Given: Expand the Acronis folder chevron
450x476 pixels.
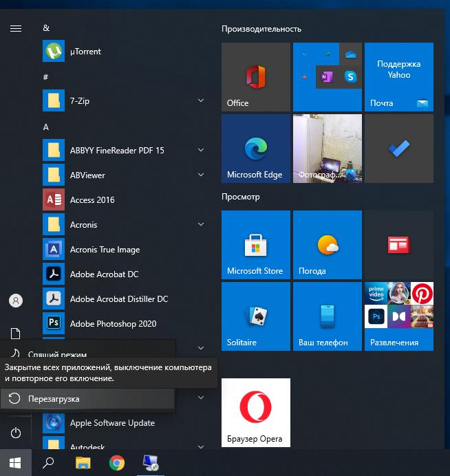Looking at the screenshot, I should 201,225.
